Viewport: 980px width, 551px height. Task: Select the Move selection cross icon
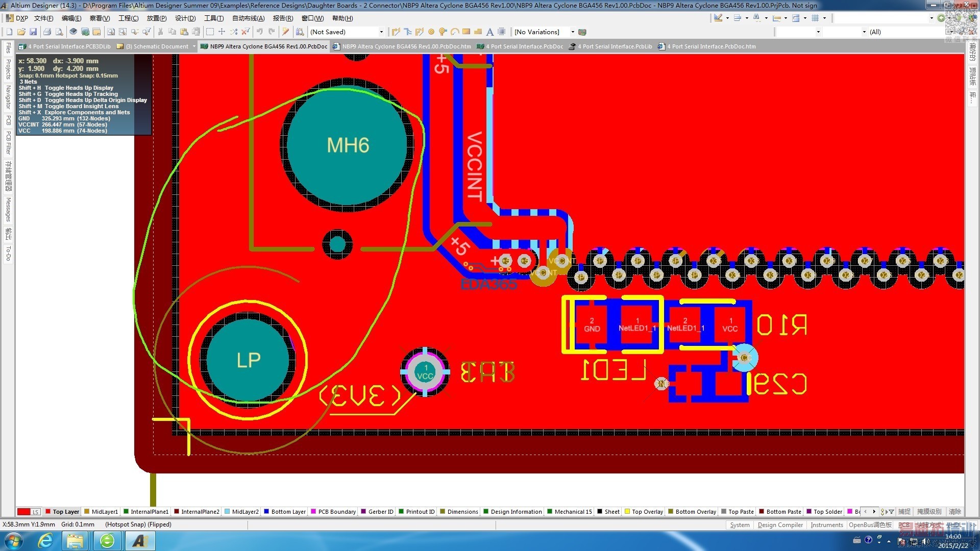[222, 32]
